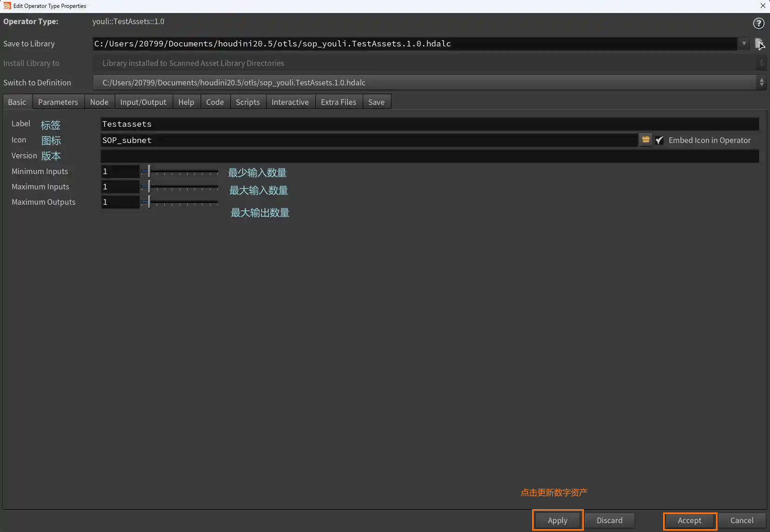
Task: Toggle Embed Icon in Operator checkbox
Action: (659, 140)
